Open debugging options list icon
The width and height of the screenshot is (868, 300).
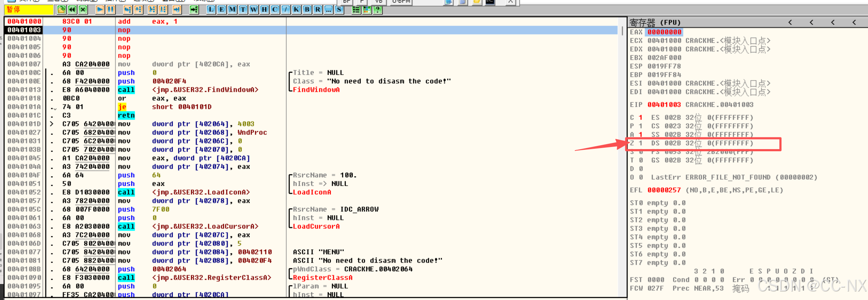tap(356, 10)
